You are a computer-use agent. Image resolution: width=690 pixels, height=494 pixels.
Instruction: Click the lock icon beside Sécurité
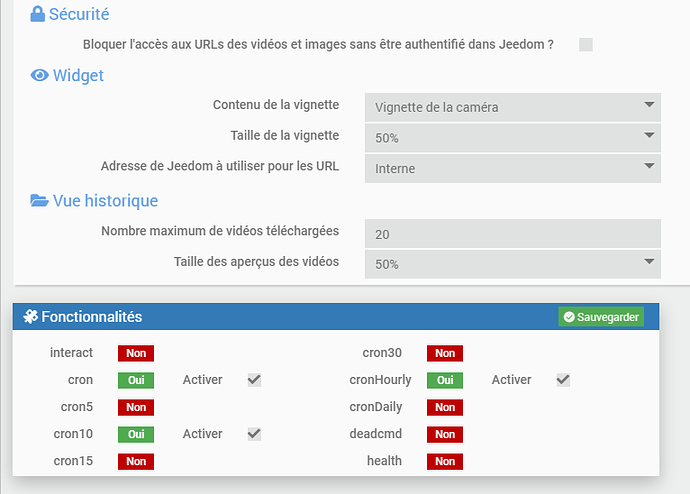click(x=37, y=15)
